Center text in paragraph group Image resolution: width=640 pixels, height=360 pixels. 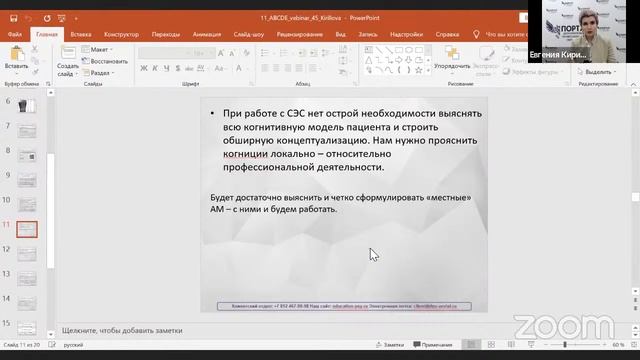[276, 68]
